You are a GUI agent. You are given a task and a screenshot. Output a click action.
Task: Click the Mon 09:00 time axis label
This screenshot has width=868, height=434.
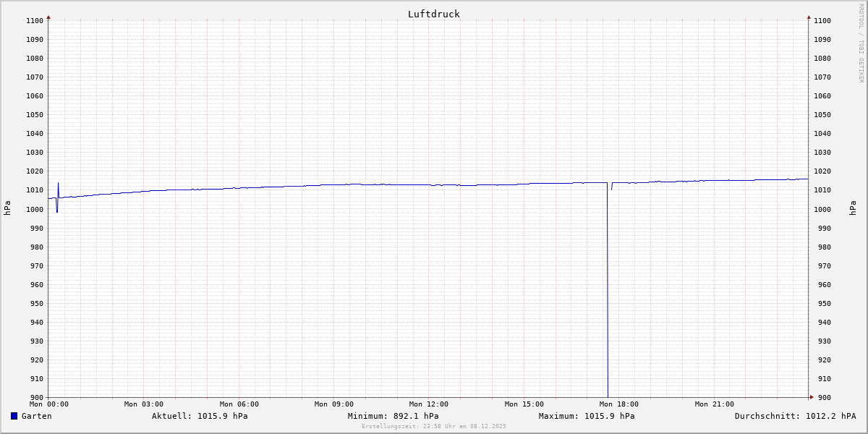point(333,404)
